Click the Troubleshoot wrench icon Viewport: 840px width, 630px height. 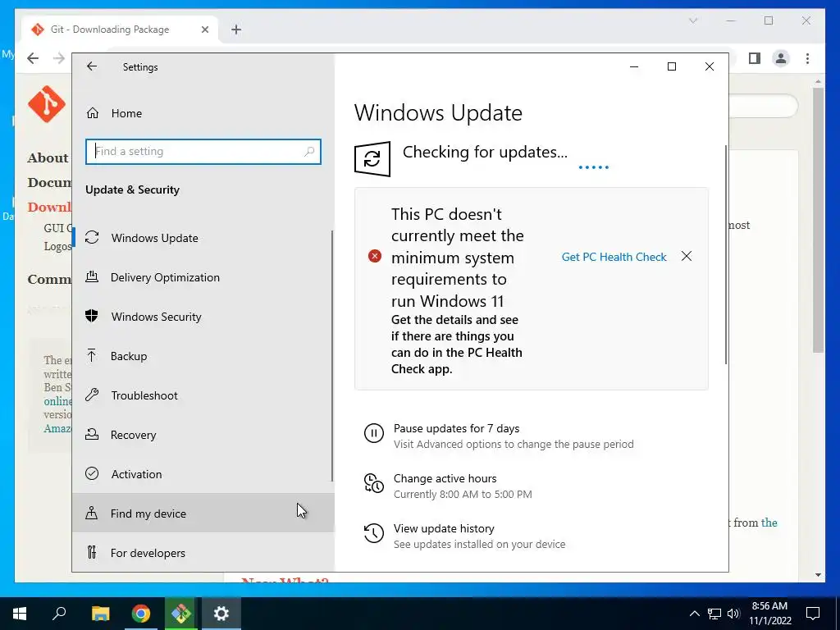pyautogui.click(x=92, y=395)
